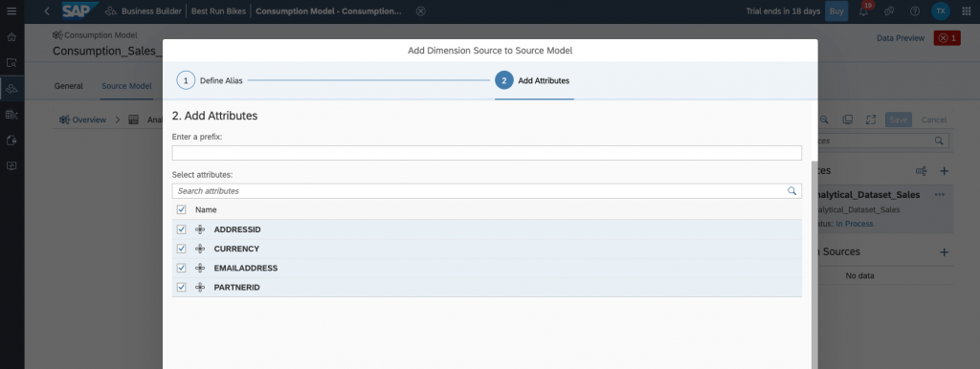The width and height of the screenshot is (980, 369).
Task: Uncheck the ADDRESSID attribute checkbox
Action: click(x=181, y=229)
